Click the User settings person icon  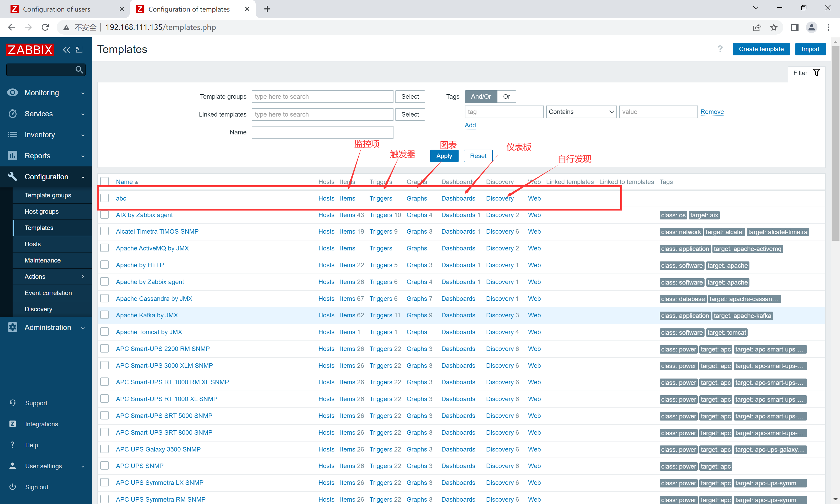(13, 466)
